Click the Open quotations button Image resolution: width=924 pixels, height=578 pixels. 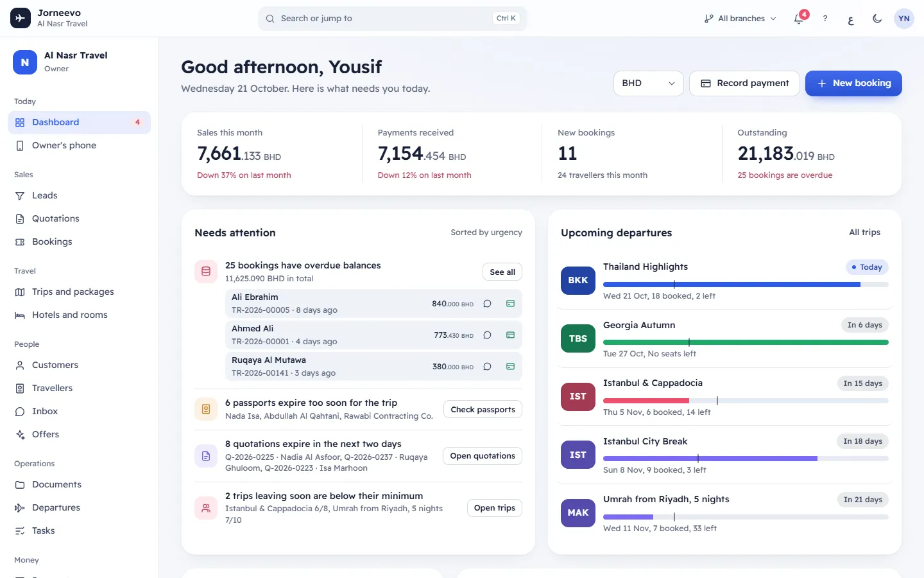pyautogui.click(x=483, y=456)
